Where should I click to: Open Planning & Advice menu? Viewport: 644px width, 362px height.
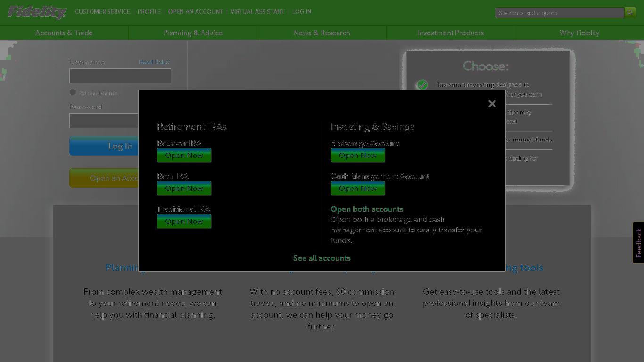(x=193, y=33)
